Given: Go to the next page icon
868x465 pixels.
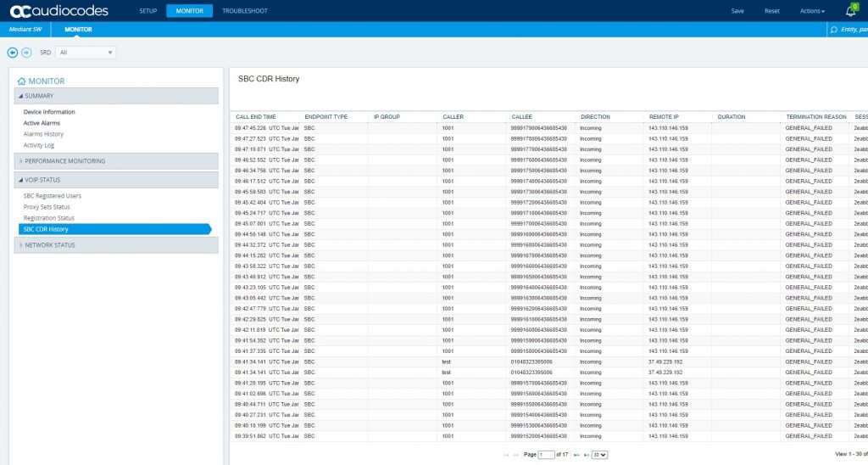Looking at the screenshot, I should click(x=576, y=455).
